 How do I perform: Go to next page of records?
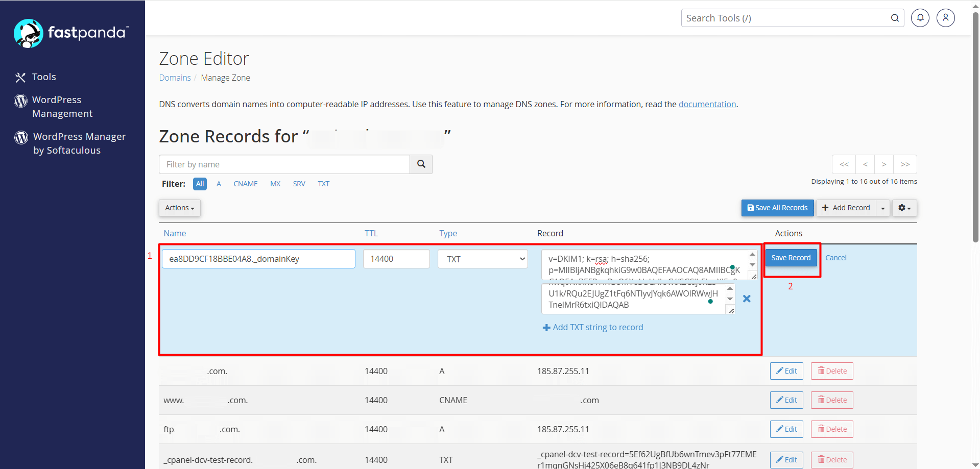[884, 164]
